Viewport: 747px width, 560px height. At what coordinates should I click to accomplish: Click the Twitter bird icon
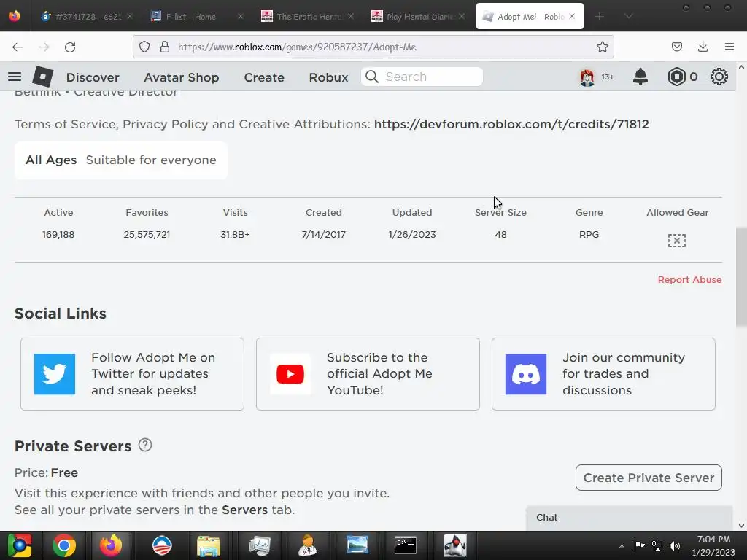pyautogui.click(x=55, y=374)
